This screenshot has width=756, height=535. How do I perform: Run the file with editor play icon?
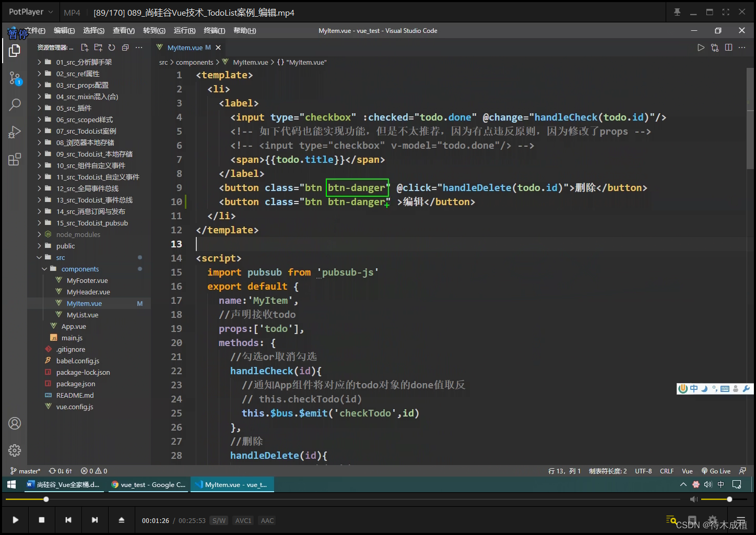701,47
